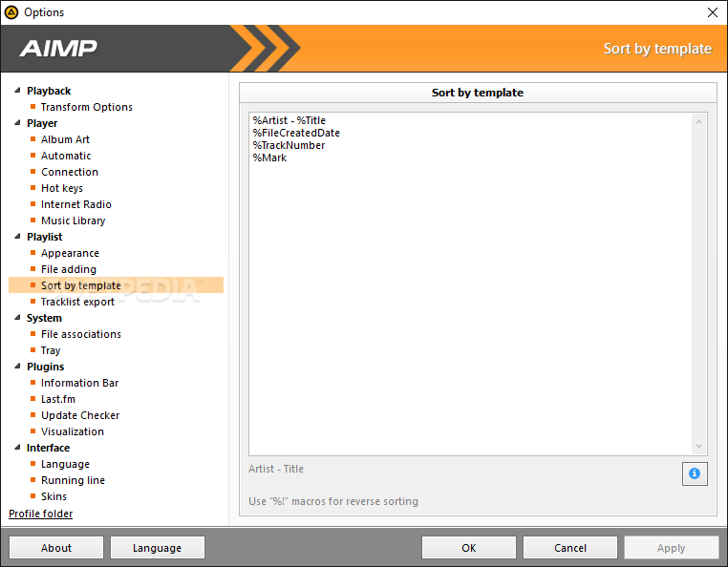Open Tracklist export settings
728x567 pixels.
(77, 302)
